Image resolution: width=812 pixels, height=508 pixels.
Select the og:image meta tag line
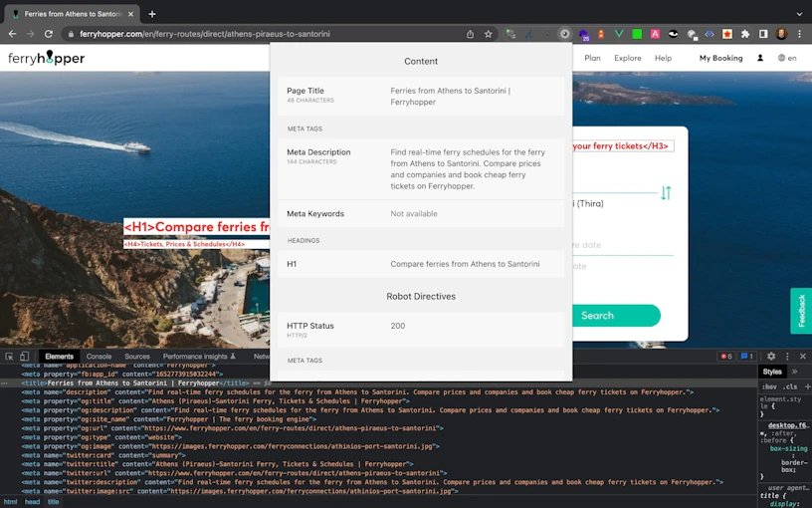point(231,446)
